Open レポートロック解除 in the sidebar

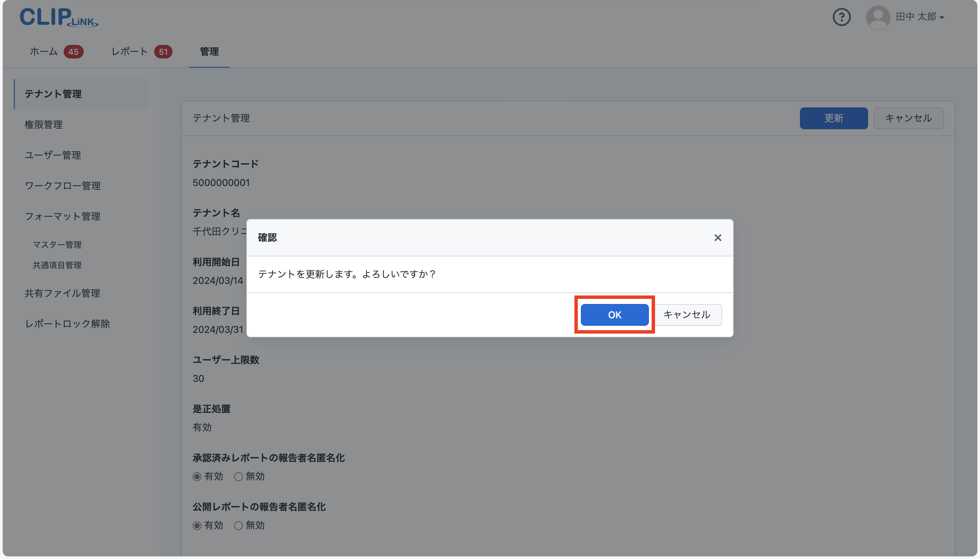click(x=67, y=324)
